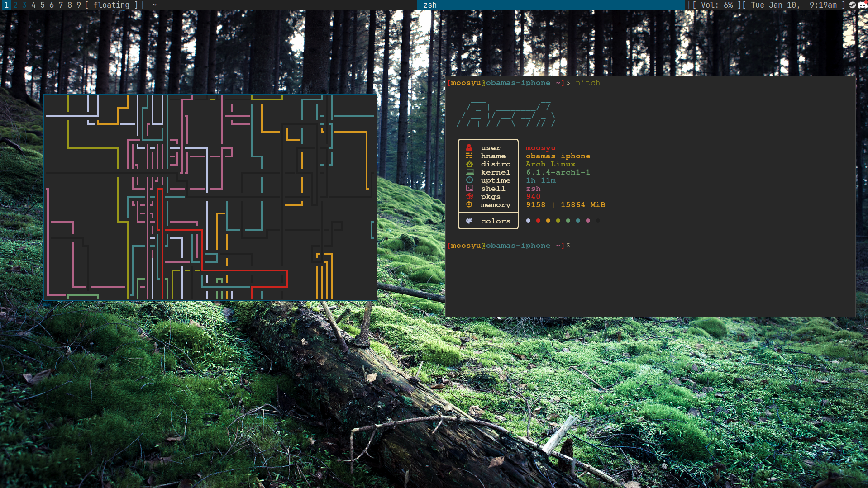868x488 pixels.
Task: Click the Arch ASCII art logo
Action: coord(506,115)
